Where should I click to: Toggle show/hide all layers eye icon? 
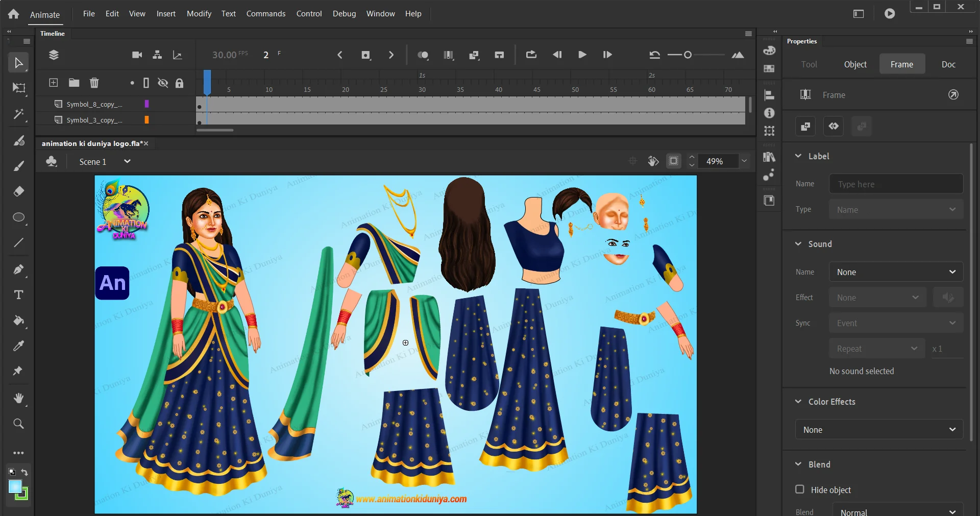pyautogui.click(x=163, y=83)
